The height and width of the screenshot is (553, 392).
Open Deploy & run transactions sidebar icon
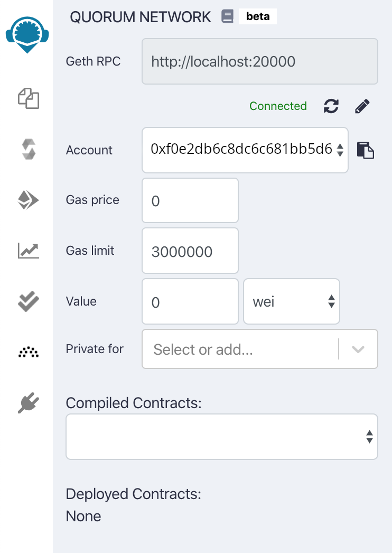coord(29,200)
